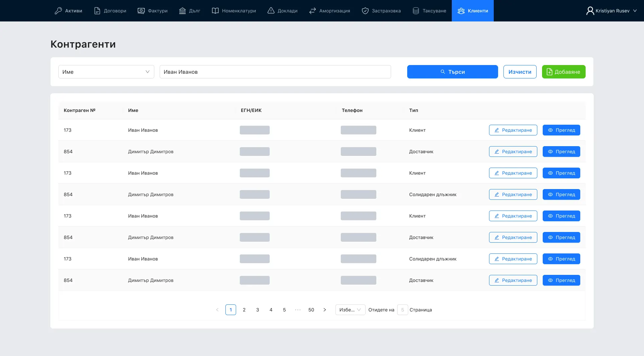Click current page 1 in pagination
The height and width of the screenshot is (356, 644).
[231, 310]
